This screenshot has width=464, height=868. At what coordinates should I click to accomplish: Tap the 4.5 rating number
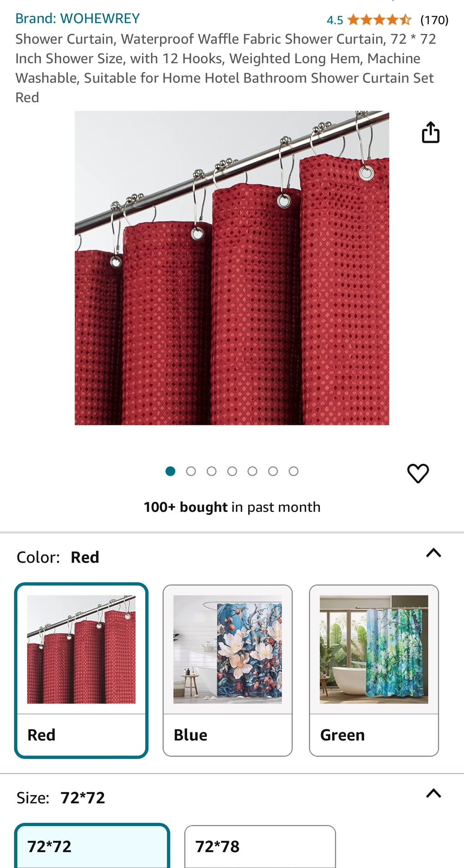pos(335,20)
